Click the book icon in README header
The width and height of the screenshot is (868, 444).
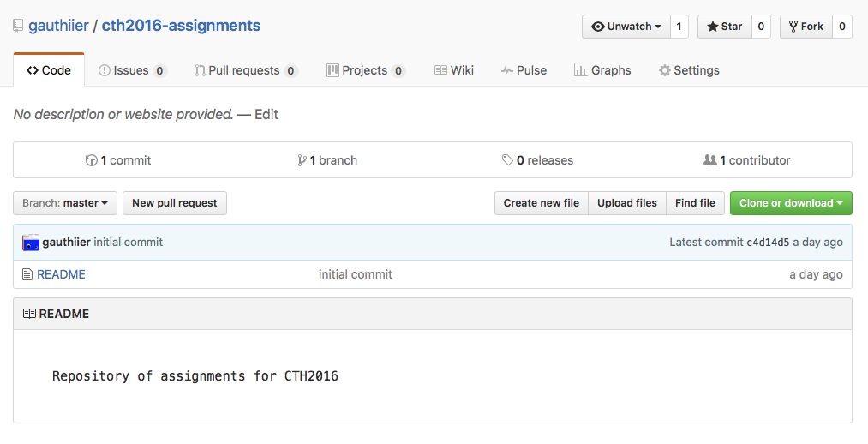pos(29,314)
